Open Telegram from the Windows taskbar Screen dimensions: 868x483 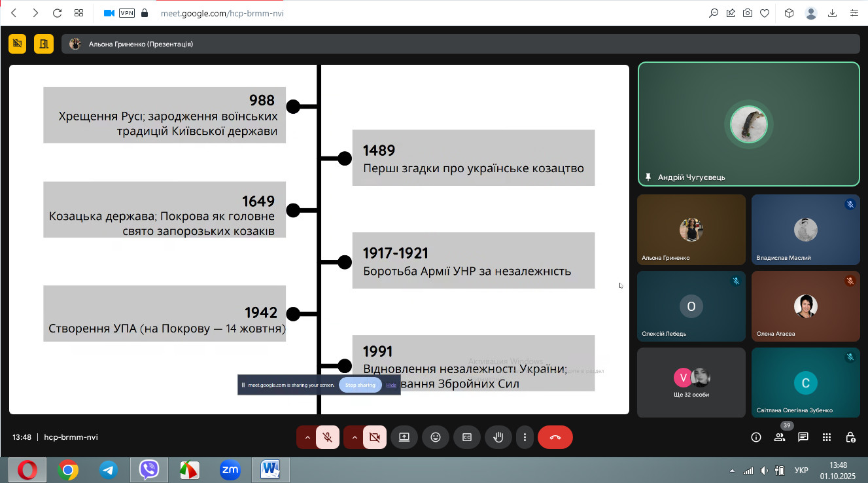coord(109,470)
